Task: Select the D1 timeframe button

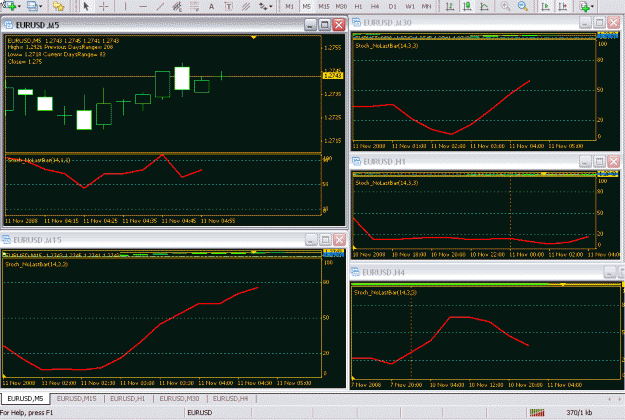Action: (x=392, y=6)
